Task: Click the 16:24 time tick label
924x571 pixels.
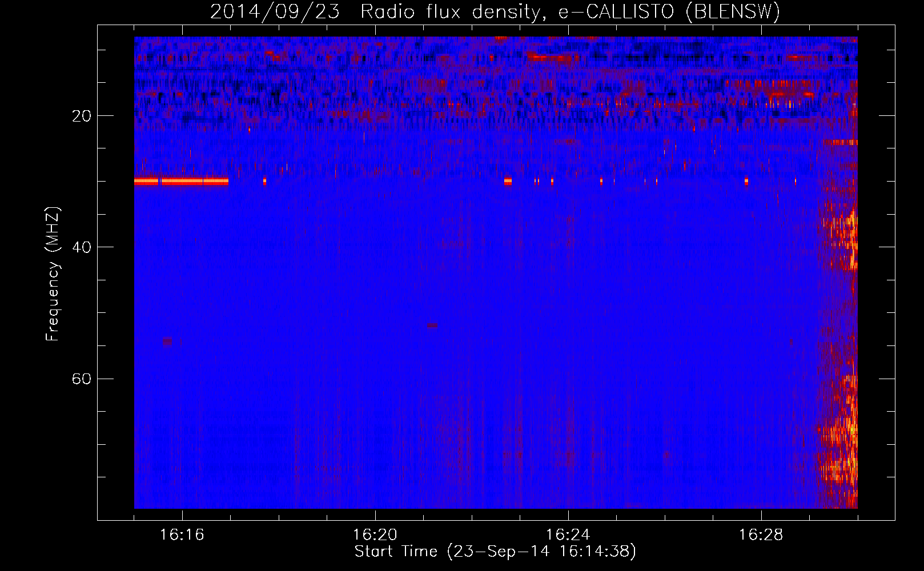Action: click(568, 535)
